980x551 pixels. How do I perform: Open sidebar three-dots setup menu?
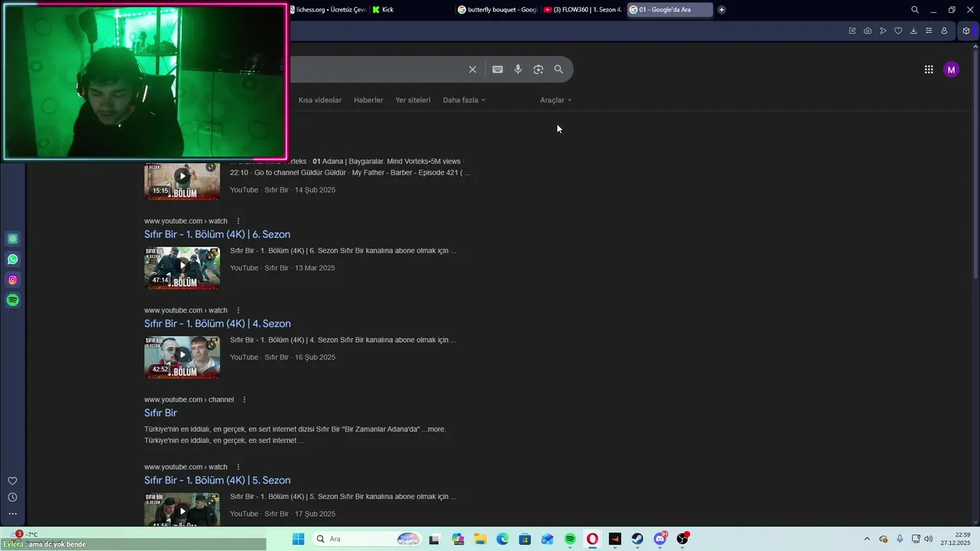pyautogui.click(x=12, y=514)
